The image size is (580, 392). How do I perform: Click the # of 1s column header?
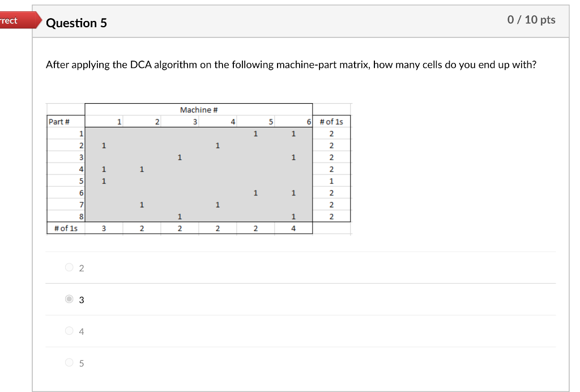[x=331, y=121]
